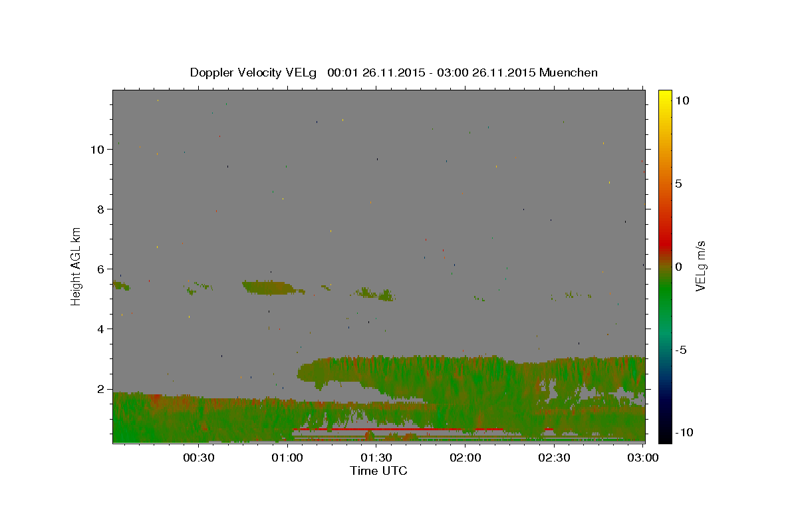Click the black bottom of the colorbar
Screen dimensions: 798x532
point(665,436)
